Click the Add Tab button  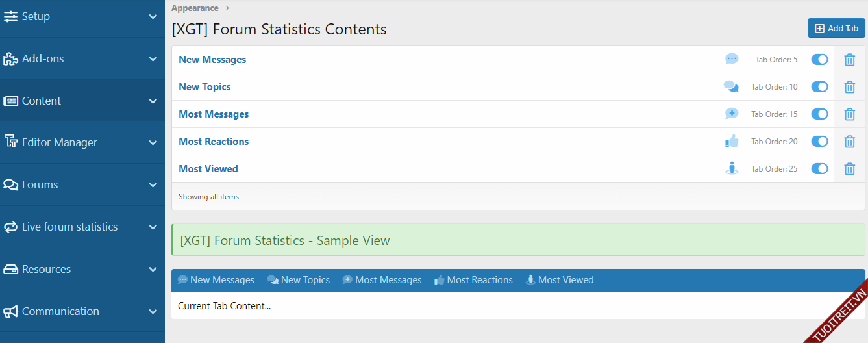tap(836, 28)
